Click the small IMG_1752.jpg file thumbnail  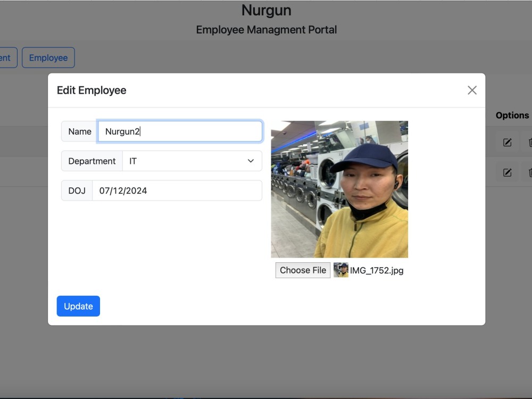[x=341, y=270]
